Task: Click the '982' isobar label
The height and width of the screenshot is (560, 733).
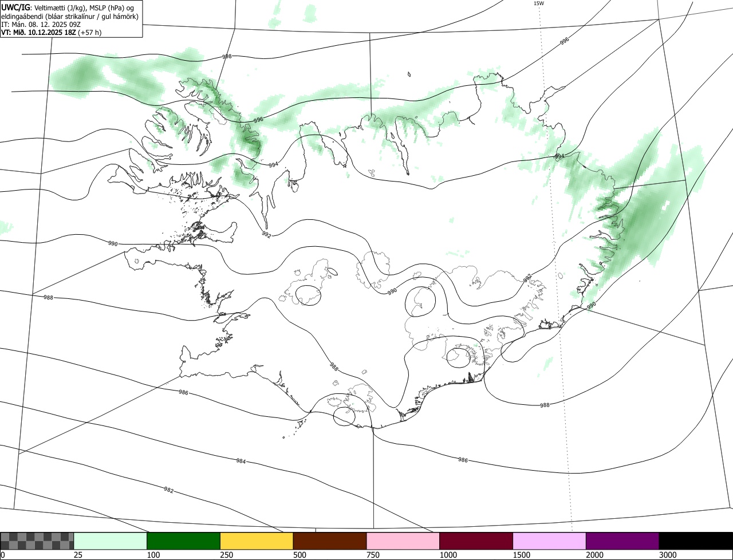Action: (168, 490)
